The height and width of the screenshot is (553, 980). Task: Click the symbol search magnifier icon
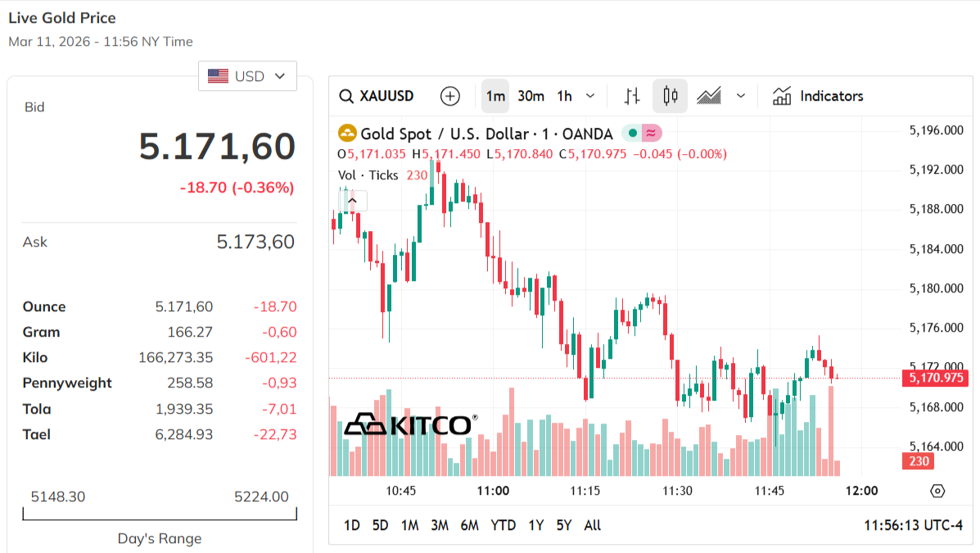[x=346, y=96]
